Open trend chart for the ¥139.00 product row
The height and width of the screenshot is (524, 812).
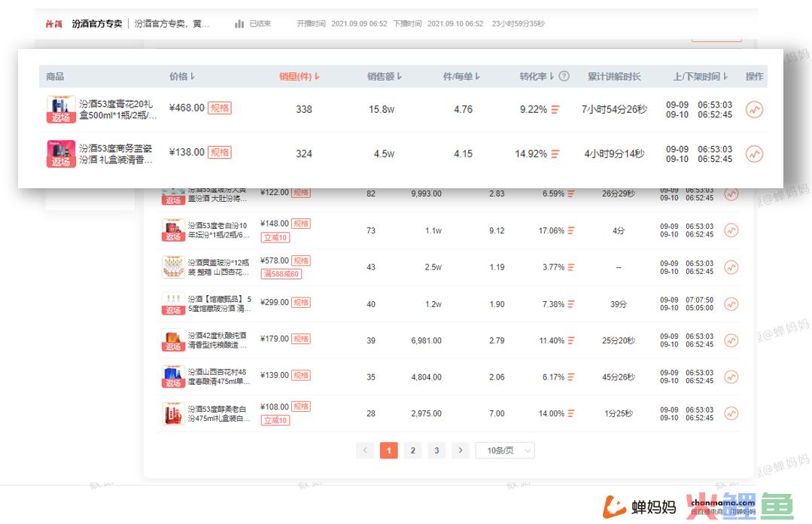point(731,376)
